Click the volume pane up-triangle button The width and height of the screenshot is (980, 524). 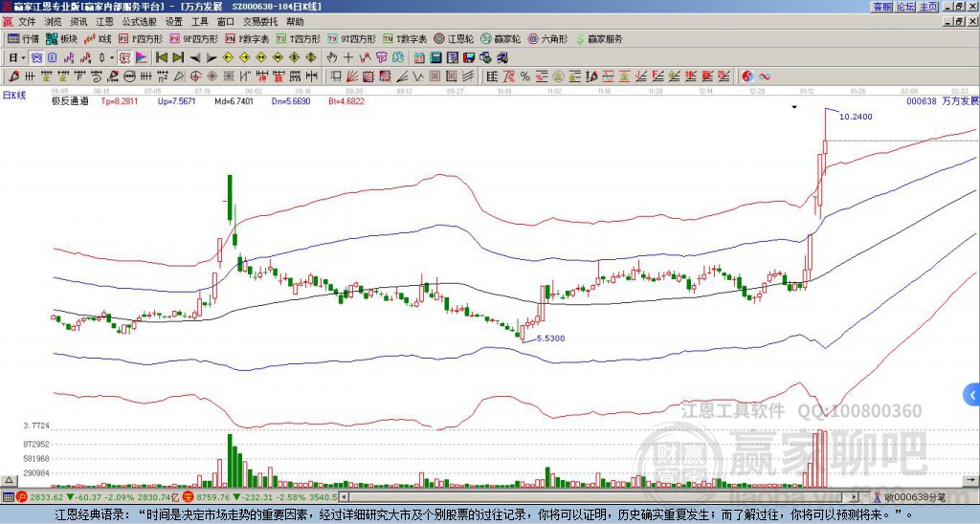8,480
